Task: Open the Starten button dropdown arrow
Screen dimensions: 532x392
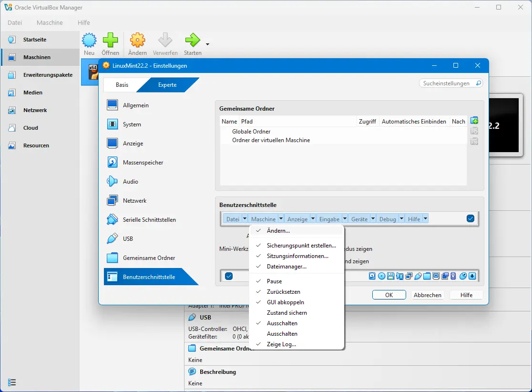Action: click(208, 44)
